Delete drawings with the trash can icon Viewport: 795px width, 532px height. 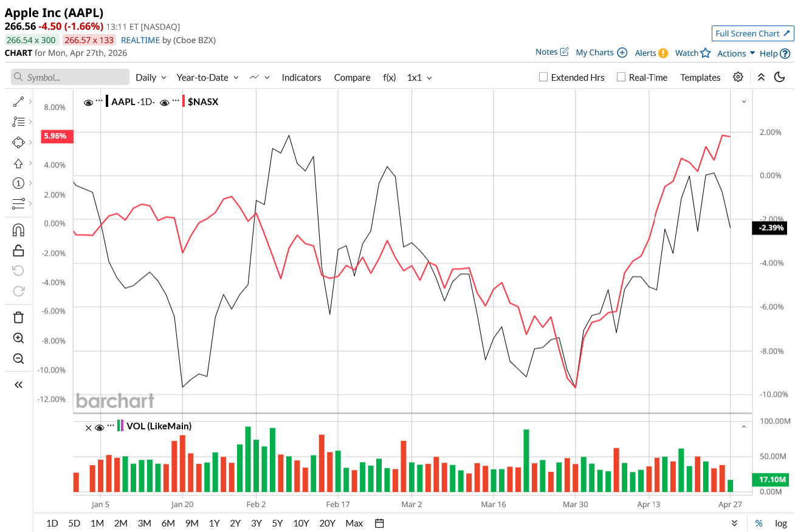18,317
